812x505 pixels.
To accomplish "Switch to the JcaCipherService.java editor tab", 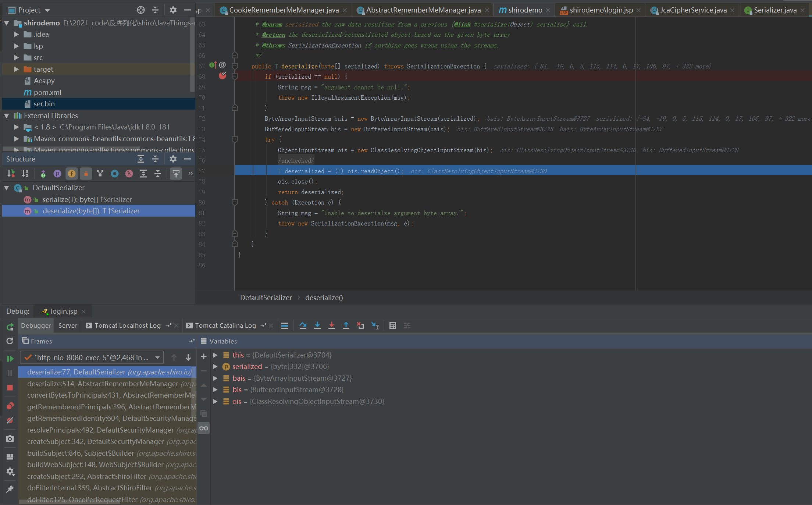I will [693, 10].
